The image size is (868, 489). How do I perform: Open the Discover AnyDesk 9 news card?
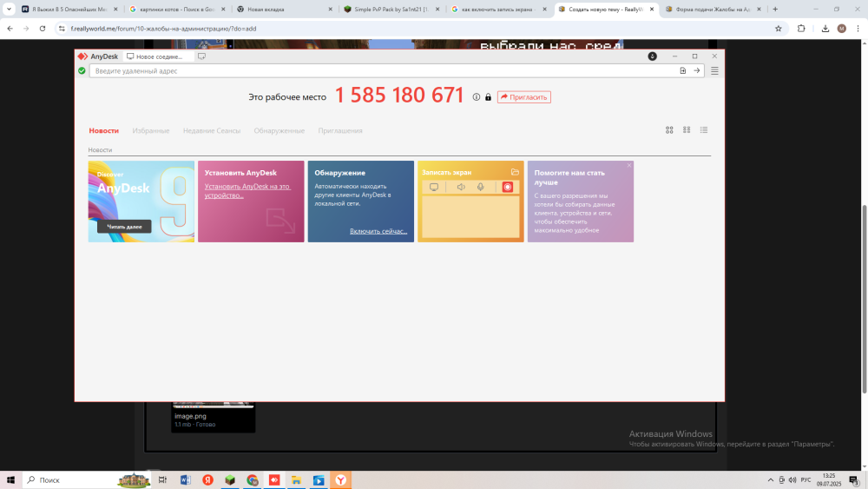(141, 202)
